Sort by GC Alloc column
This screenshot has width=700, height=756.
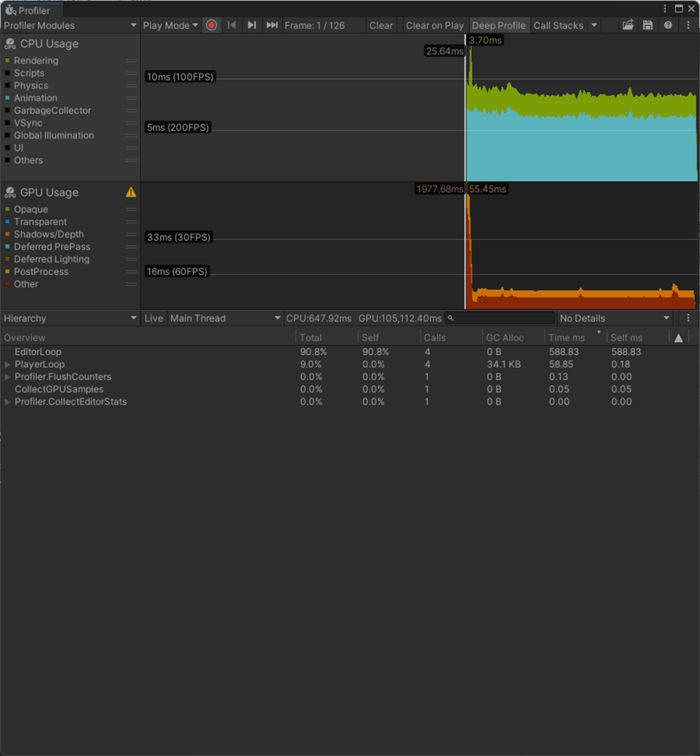(513, 337)
